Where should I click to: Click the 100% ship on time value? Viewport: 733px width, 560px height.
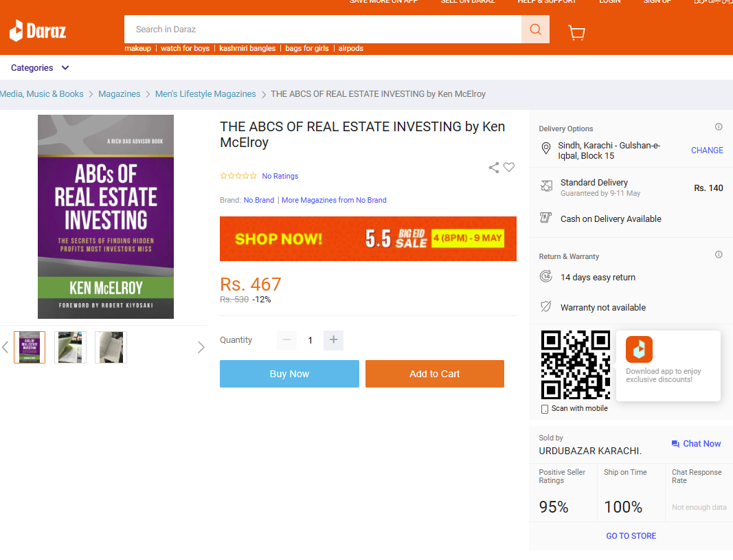tap(623, 506)
